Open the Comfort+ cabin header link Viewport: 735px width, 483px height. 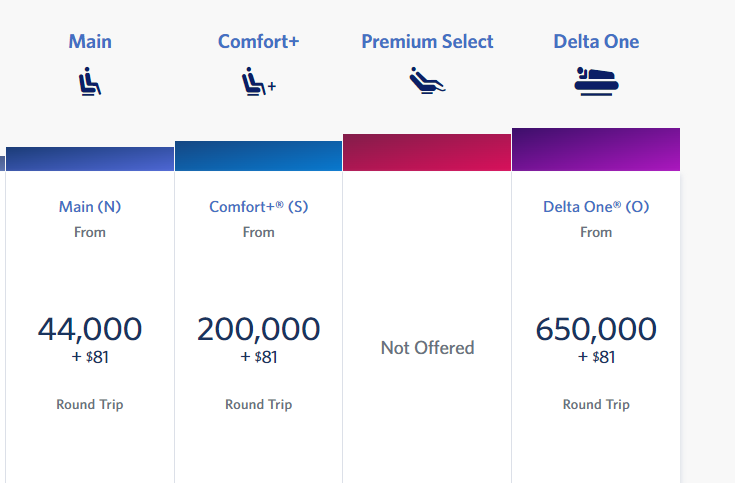coord(258,41)
